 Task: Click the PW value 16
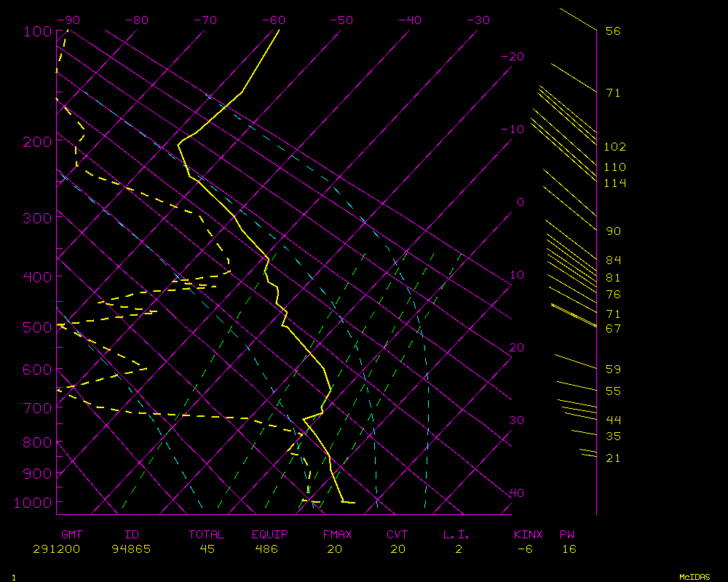tap(569, 549)
